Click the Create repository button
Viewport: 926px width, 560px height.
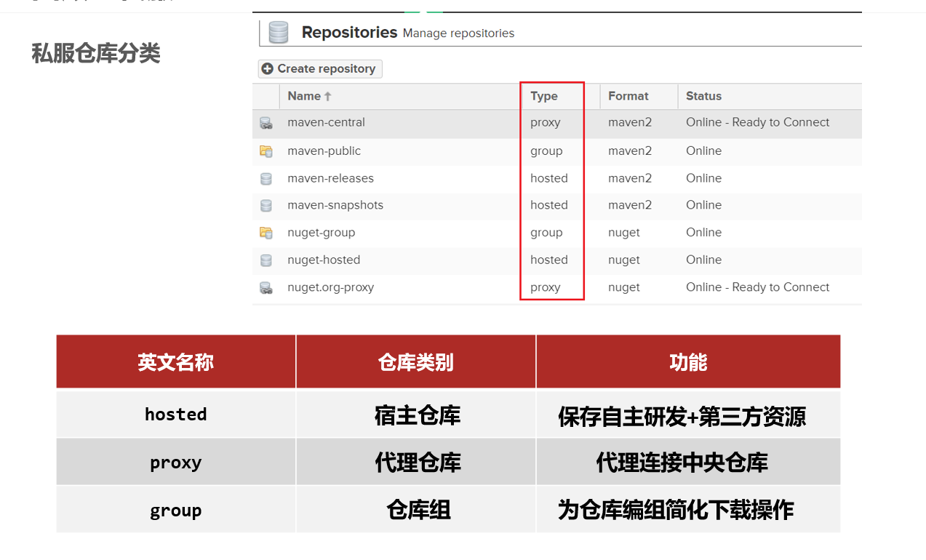tap(320, 68)
